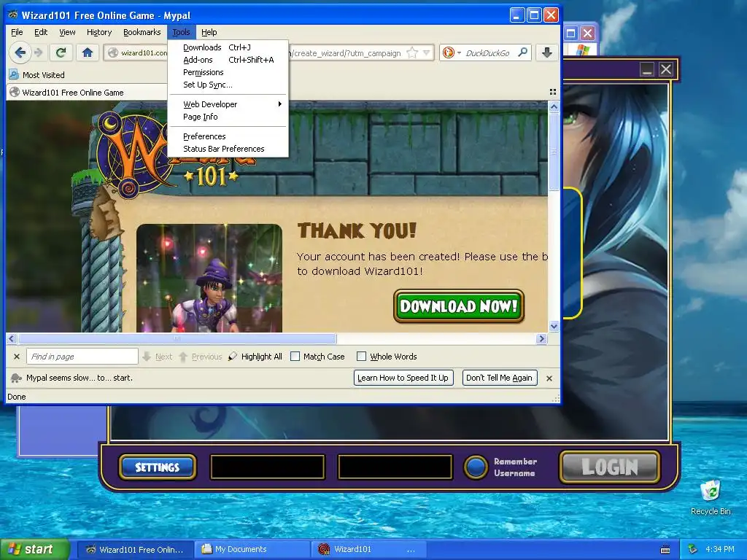
Task: Open Status Bar Preferences entry
Action: 228,149
